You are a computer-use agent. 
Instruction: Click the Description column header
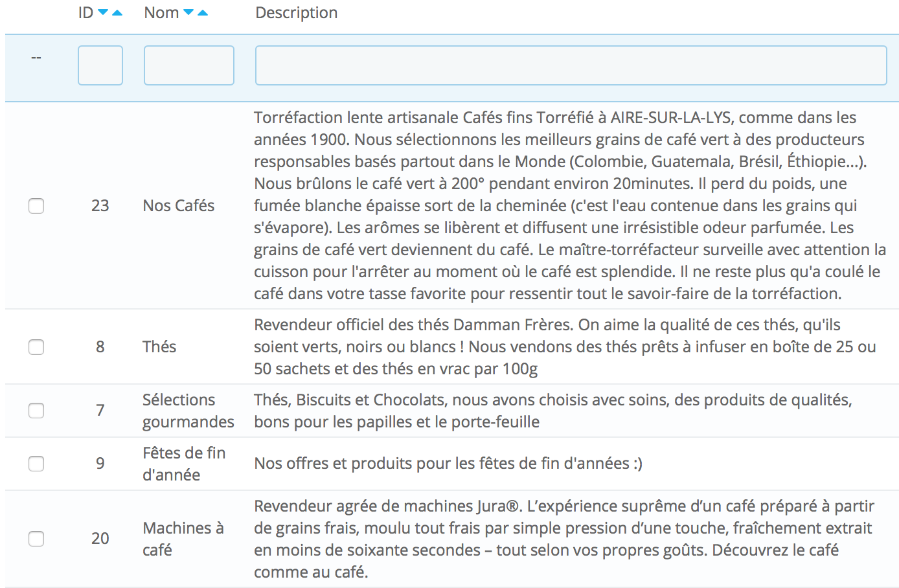(297, 12)
